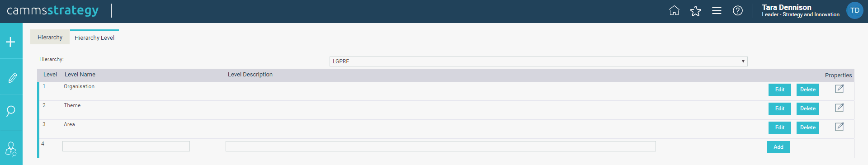
Task: Click Add to create level 4
Action: click(x=778, y=147)
